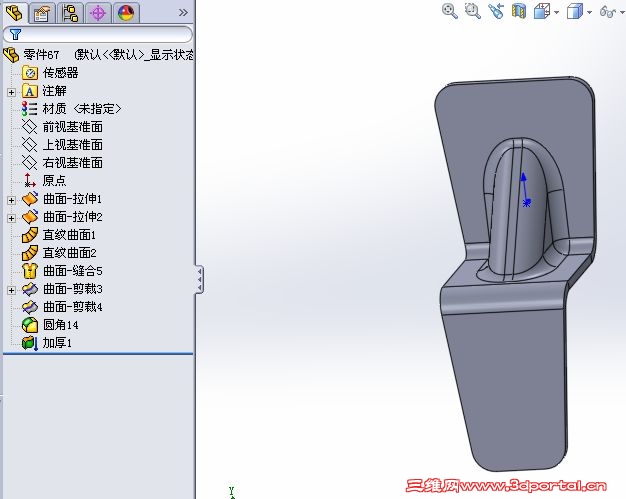
Task: Click the Zoom to Fit tool
Action: [450, 11]
